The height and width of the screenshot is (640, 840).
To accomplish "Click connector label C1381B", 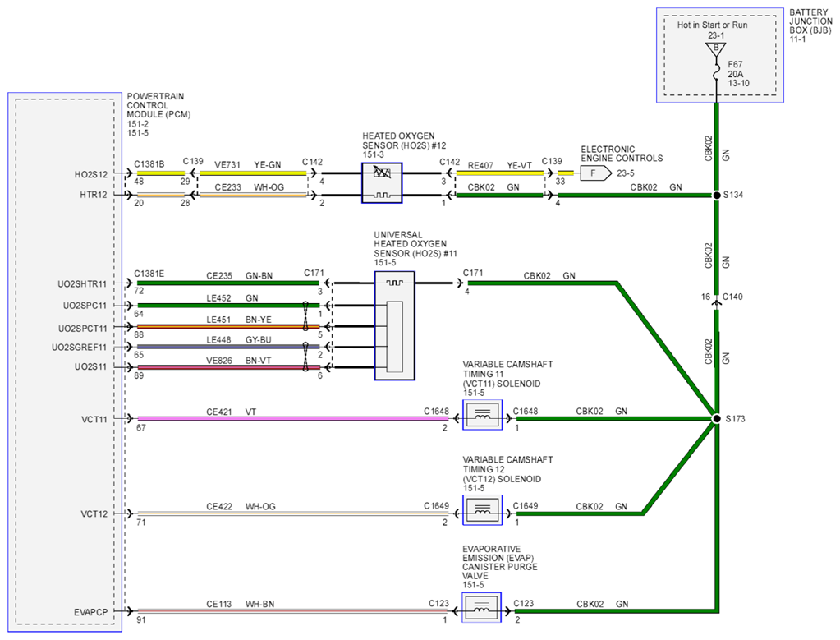I will 149,164.
